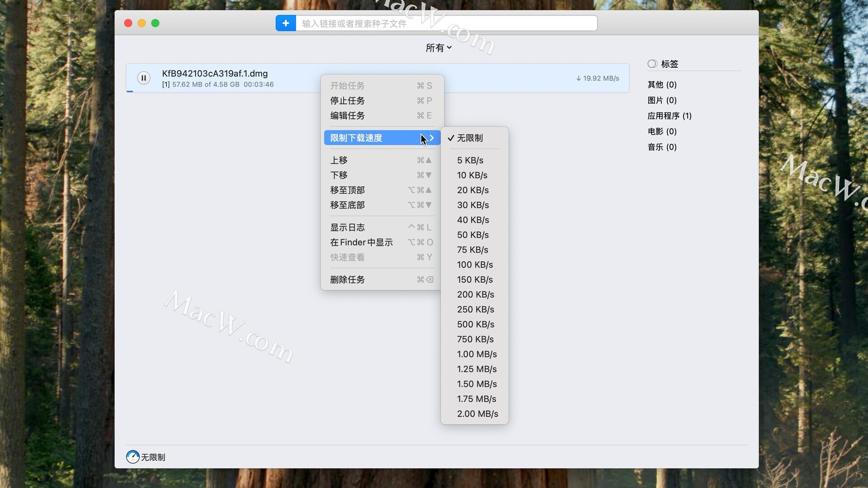Viewport: 868px width, 488px height.
Task: Click the red close window button
Action: (128, 23)
